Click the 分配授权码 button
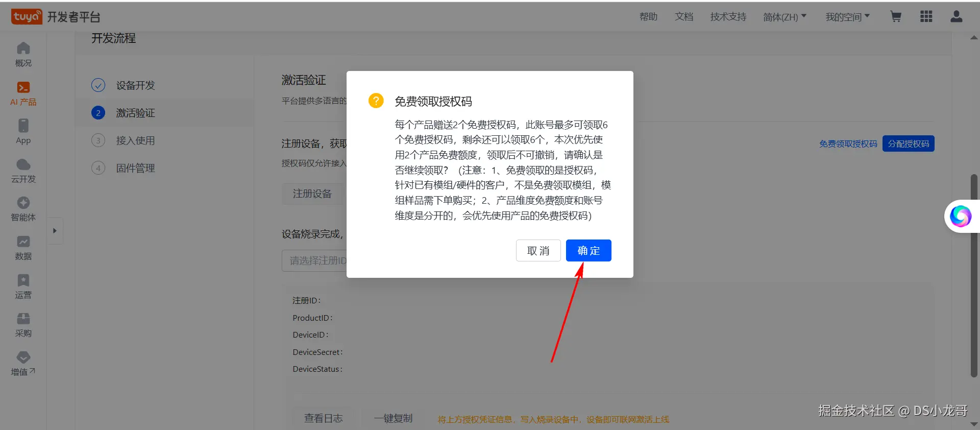The width and height of the screenshot is (980, 430). tap(909, 144)
